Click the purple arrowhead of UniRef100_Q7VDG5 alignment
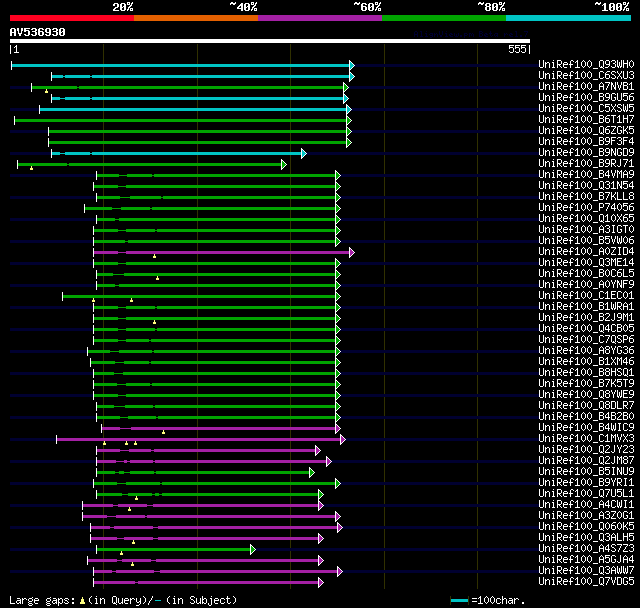Viewport: 640px width, 608px height. pyautogui.click(x=321, y=582)
